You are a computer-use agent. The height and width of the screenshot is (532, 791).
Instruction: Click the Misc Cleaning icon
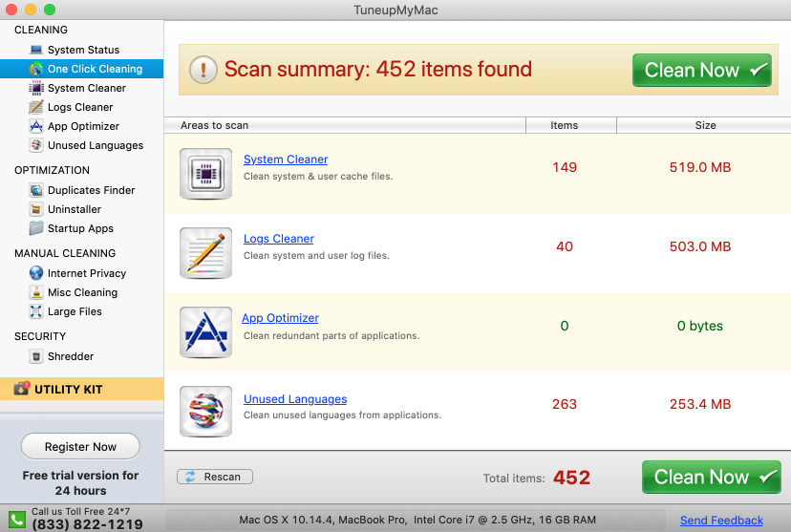[35, 292]
